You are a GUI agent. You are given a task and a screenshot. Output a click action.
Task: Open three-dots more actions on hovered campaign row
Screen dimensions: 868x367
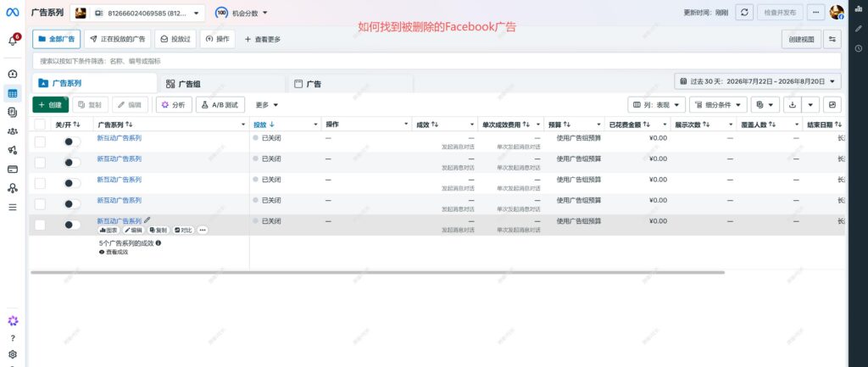pos(203,230)
